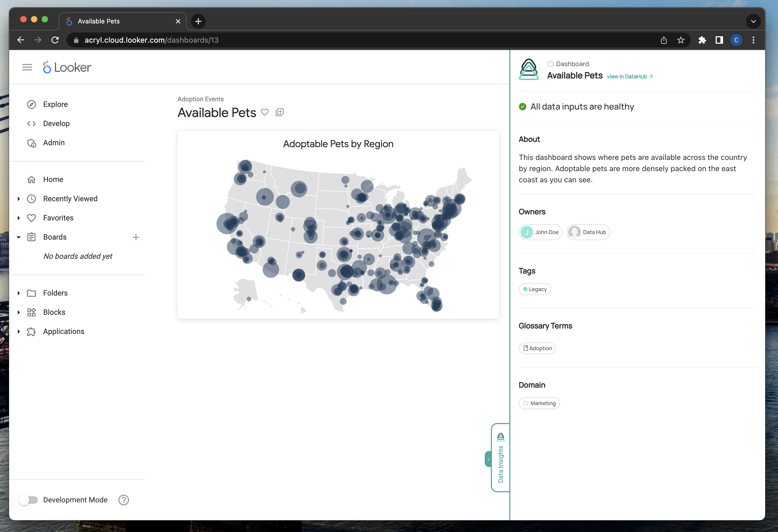Open the view in DataHub link
Viewport: 778px width, 532px height.
[x=629, y=76]
